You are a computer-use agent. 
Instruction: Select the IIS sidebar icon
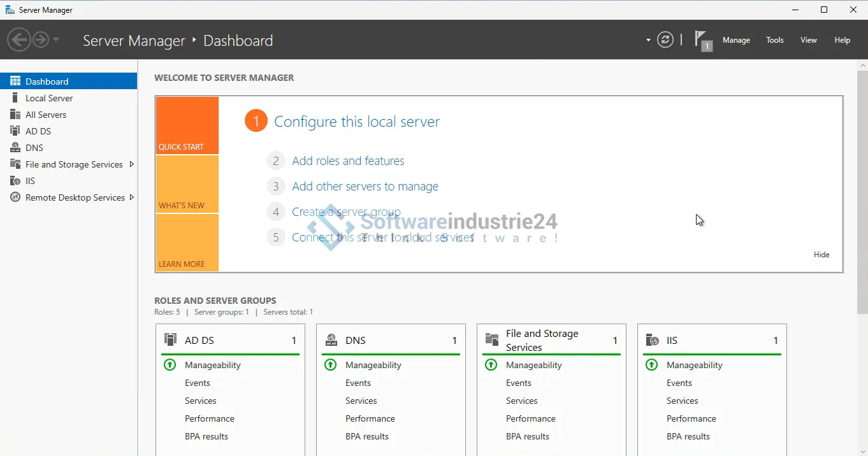(15, 181)
